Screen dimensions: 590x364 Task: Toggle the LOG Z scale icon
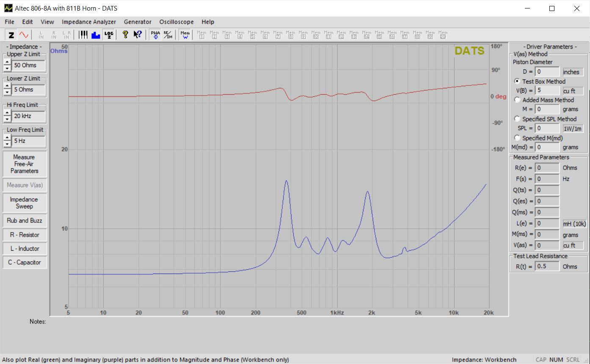109,35
